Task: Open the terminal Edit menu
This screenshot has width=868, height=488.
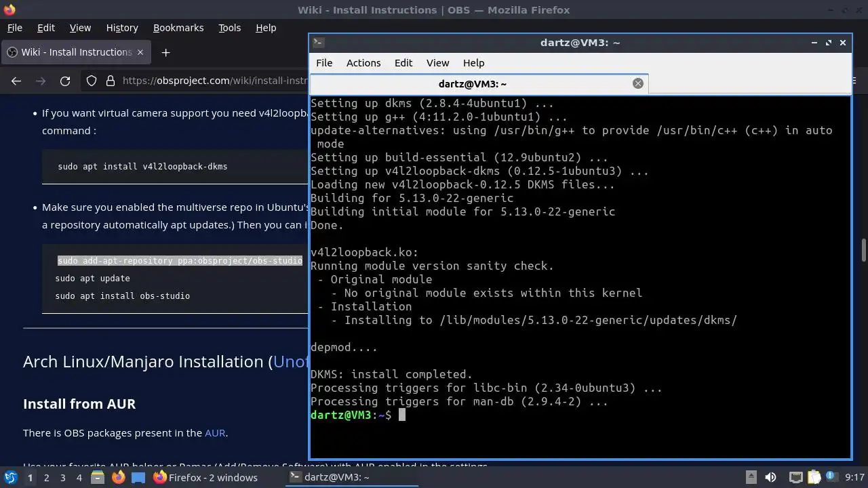Action: pyautogui.click(x=403, y=62)
